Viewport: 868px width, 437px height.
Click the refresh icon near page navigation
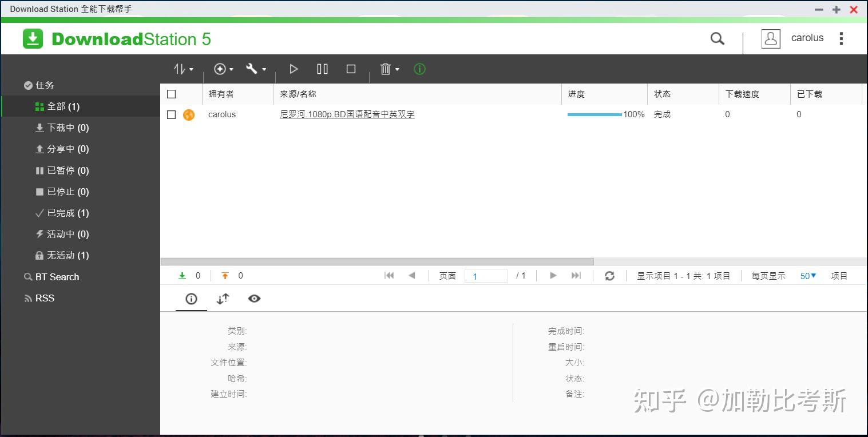click(610, 276)
